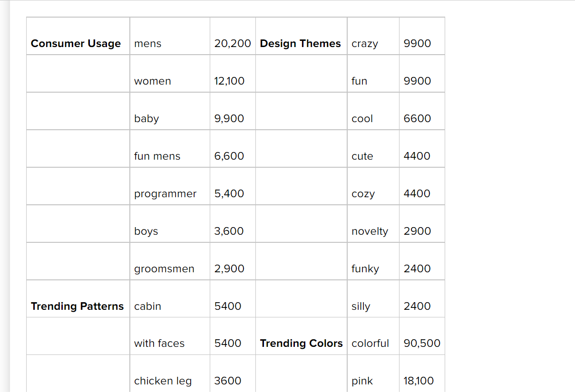Click the Design Themes header cell
The width and height of the screenshot is (575, 392).
[301, 36]
